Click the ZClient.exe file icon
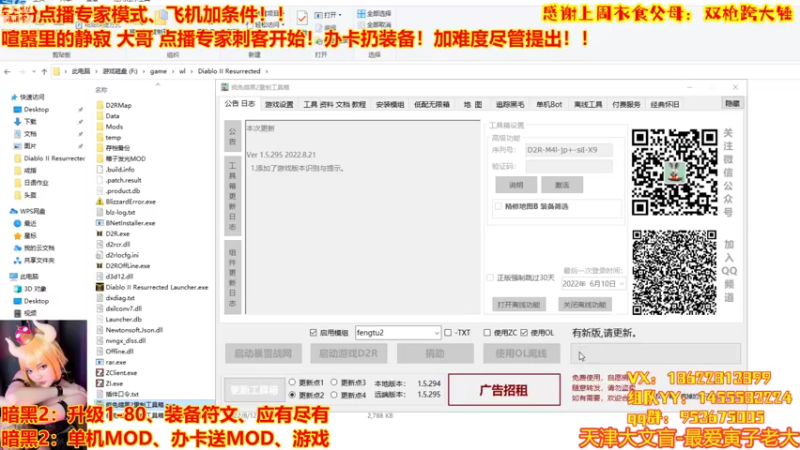This screenshot has width=800, height=450. (x=99, y=373)
